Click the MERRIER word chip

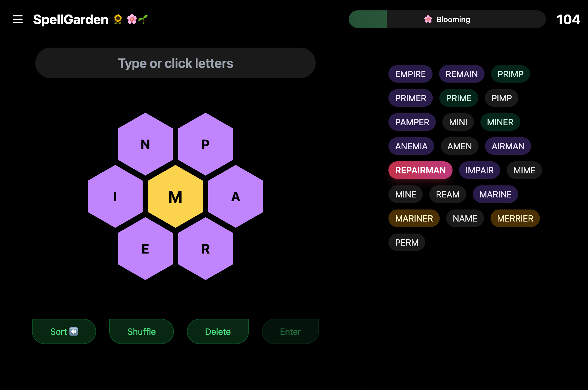click(x=515, y=218)
